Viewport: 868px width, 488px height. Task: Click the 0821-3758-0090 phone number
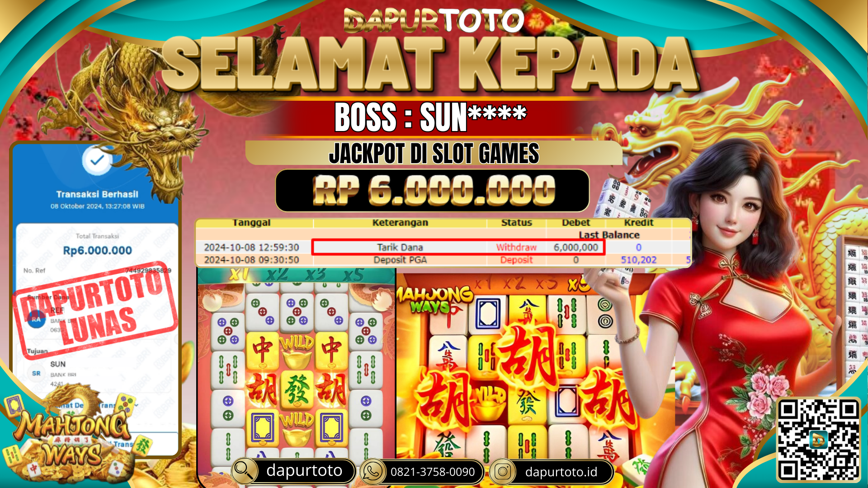tap(432, 472)
